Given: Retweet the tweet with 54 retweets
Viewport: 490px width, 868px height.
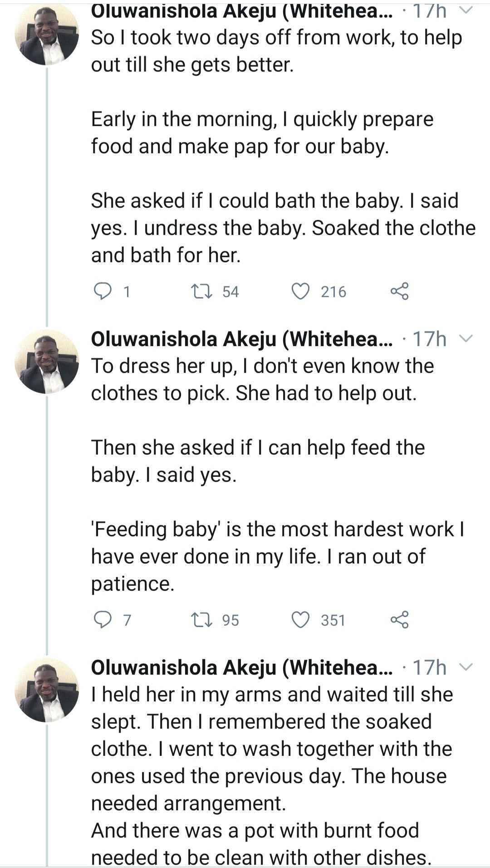Looking at the screenshot, I should 202,291.
